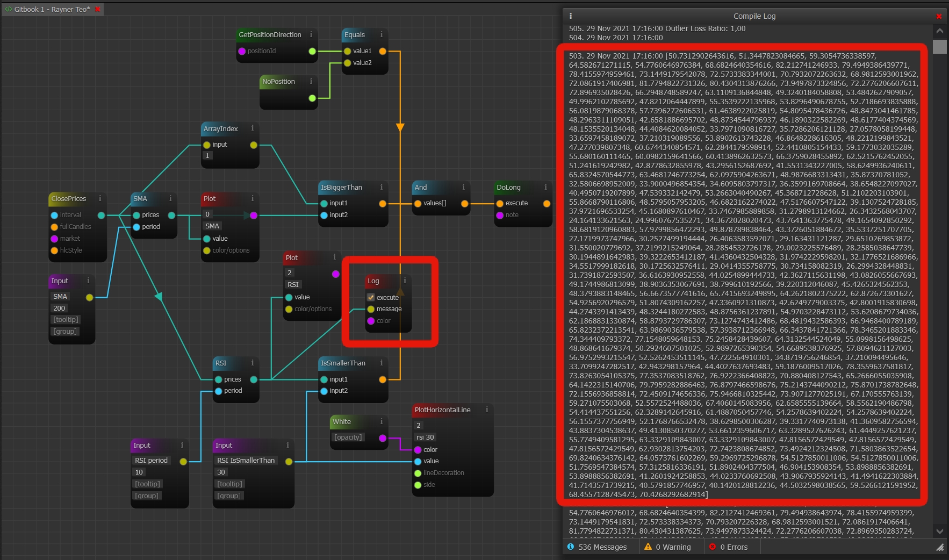Viewport: 949px width, 560px height.
Task: Click the info icon on White node
Action: click(x=382, y=421)
